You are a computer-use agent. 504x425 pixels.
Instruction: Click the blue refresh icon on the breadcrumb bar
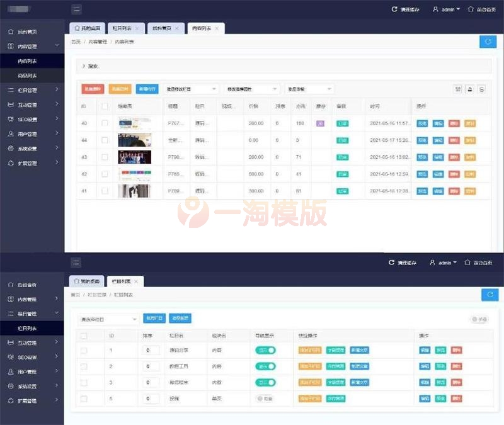[488, 42]
